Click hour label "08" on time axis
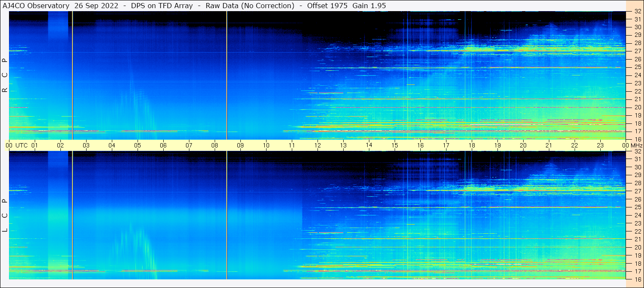644x288 pixels. click(x=215, y=145)
